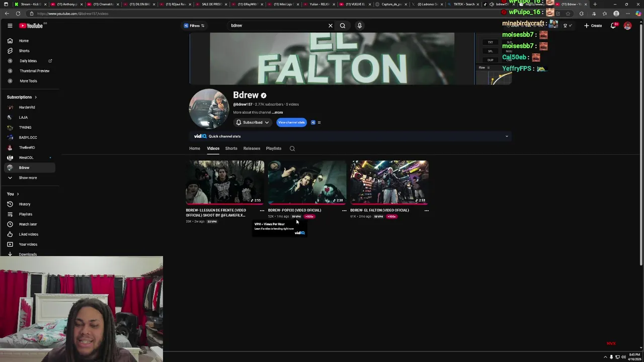Open the WestCOL subscription
644x362 pixels.
tap(30, 157)
